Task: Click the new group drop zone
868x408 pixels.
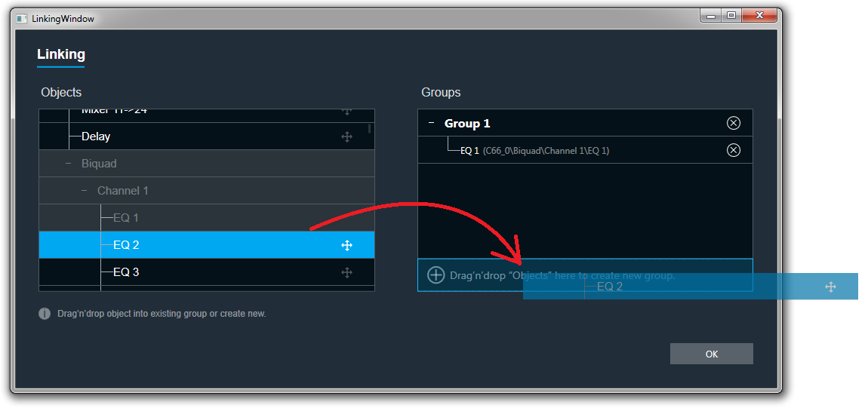Action: [585, 275]
